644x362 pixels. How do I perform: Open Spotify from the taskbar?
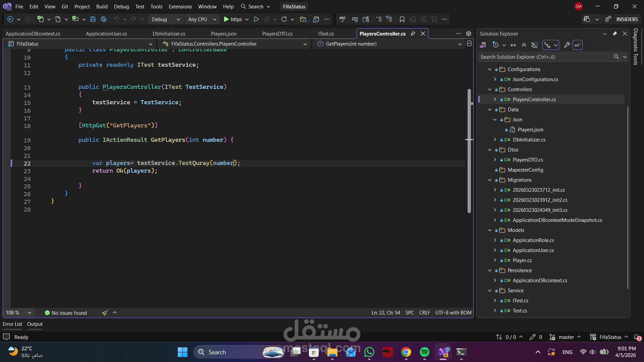pyautogui.click(x=424, y=352)
